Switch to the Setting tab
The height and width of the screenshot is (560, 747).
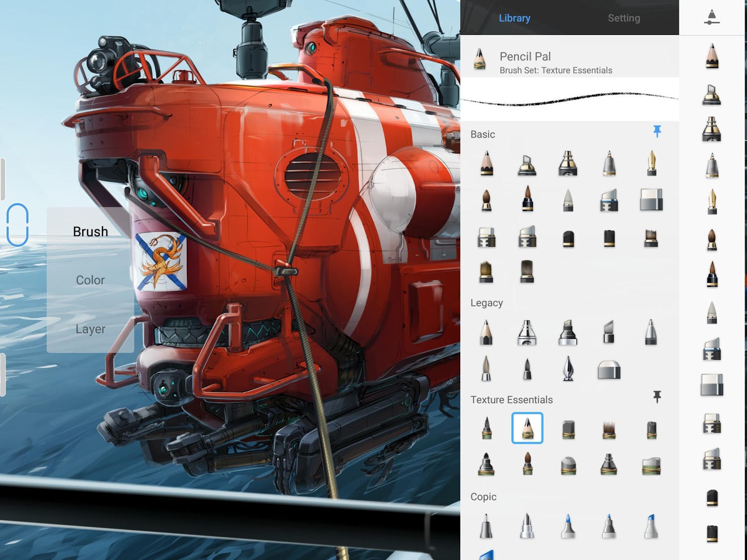click(x=624, y=18)
